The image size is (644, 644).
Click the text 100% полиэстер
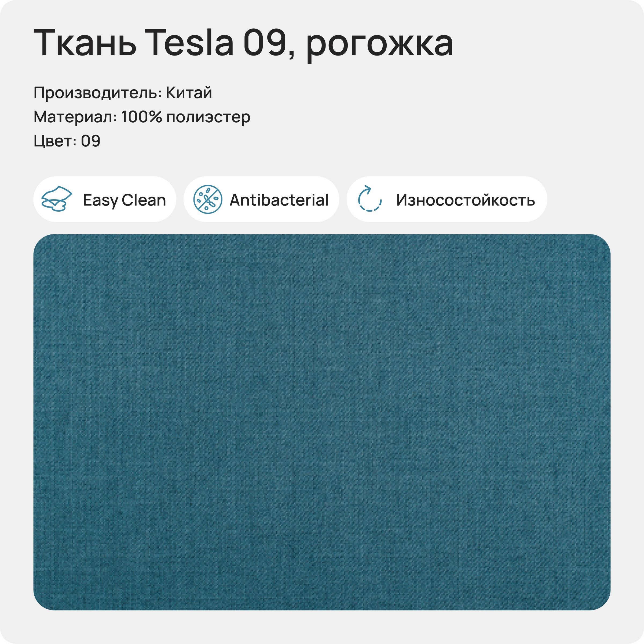[x=185, y=117]
